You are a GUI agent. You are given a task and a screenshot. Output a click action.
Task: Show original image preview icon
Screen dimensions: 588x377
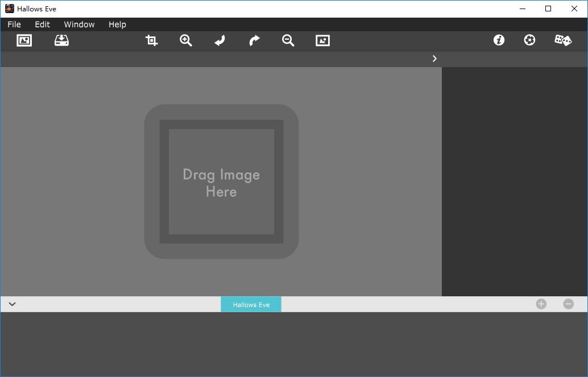323,40
